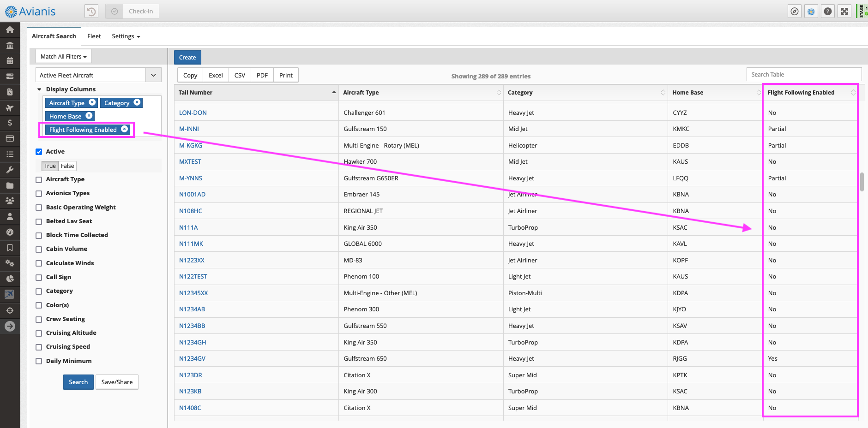
Task: Set Active filter to False
Action: pos(67,166)
